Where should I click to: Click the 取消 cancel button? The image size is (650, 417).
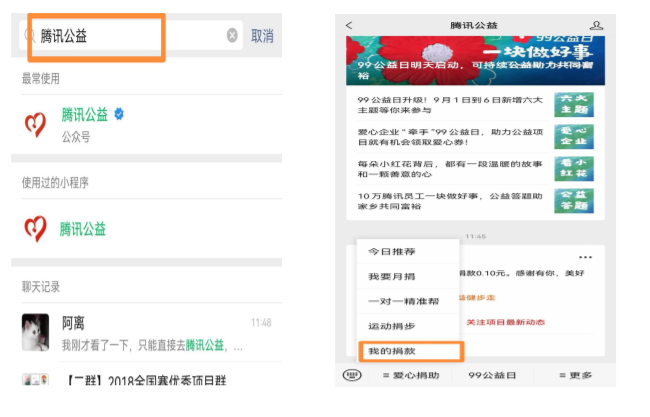point(262,36)
